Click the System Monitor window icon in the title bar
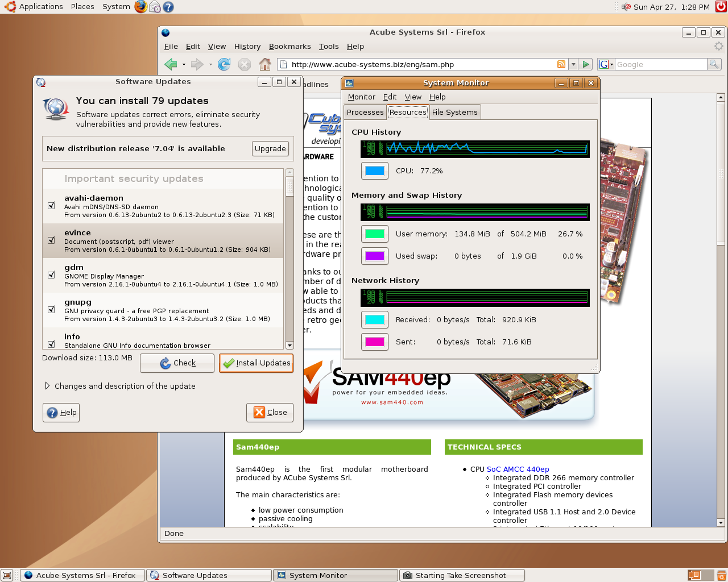 [349, 83]
